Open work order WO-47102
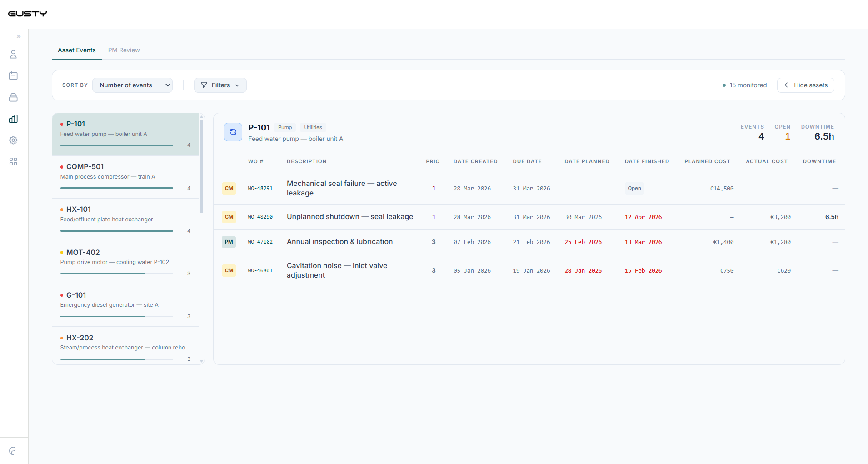Screen dimensions: 868x464 [x=260, y=242]
